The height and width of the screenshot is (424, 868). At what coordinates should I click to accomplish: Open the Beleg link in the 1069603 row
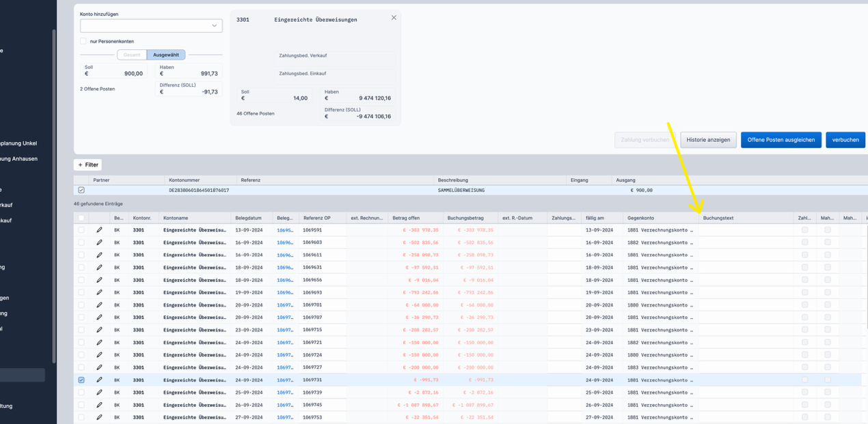coord(284,242)
